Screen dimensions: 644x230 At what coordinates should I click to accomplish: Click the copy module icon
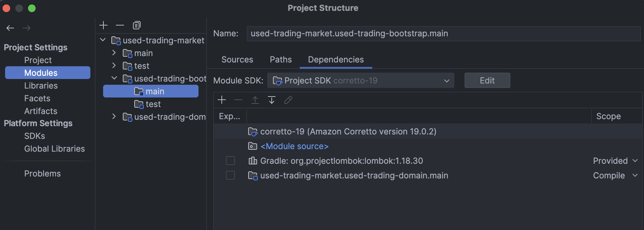click(x=137, y=25)
